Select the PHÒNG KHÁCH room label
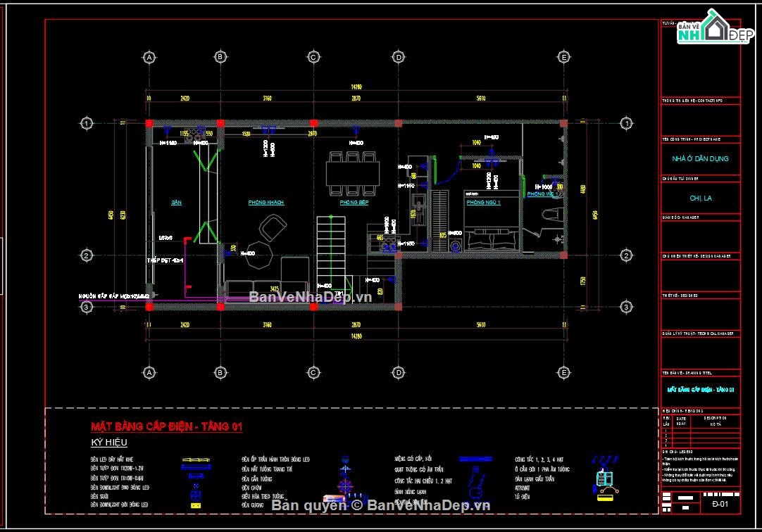This screenshot has height=532, width=762. [266, 203]
